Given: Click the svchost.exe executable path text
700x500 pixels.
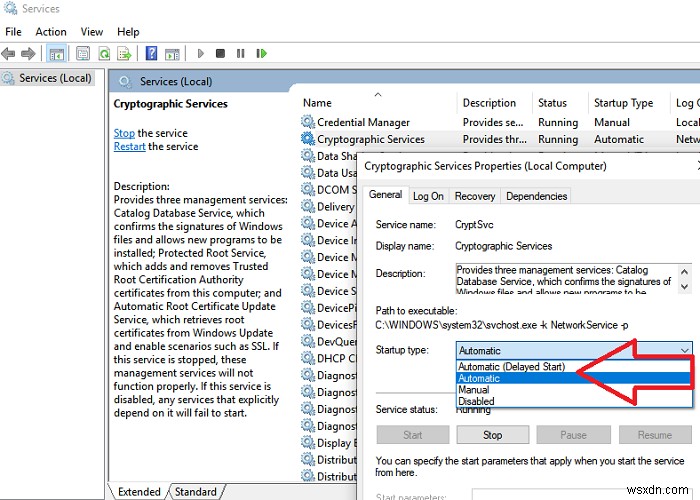Looking at the screenshot, I should [501, 325].
